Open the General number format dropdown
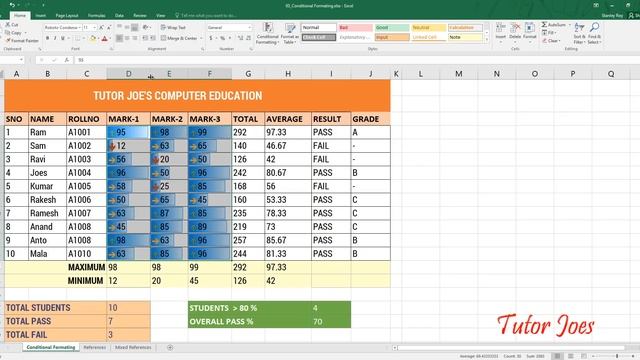Viewport: 640px width, 360px height. [249, 27]
